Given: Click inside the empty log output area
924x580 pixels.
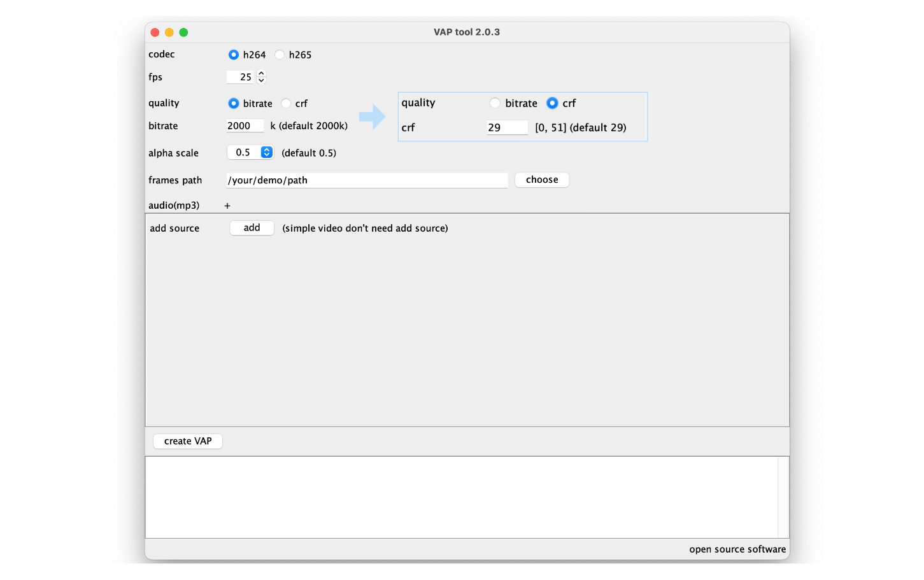Looking at the screenshot, I should pyautogui.click(x=461, y=497).
